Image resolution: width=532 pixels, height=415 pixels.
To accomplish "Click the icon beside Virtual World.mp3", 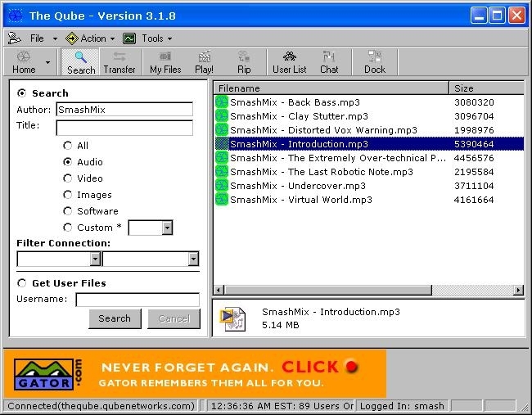I will pos(222,200).
